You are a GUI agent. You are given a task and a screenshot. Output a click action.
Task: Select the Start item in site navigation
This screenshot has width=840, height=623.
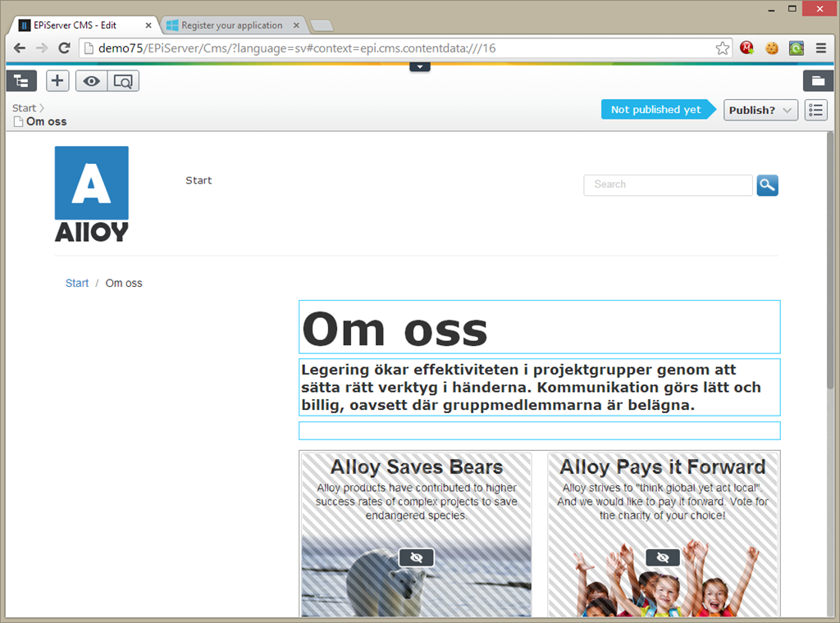[x=199, y=180]
